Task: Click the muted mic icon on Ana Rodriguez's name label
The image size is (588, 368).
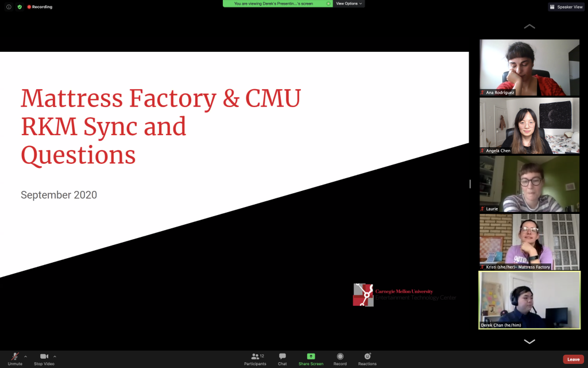Action: pyautogui.click(x=482, y=93)
